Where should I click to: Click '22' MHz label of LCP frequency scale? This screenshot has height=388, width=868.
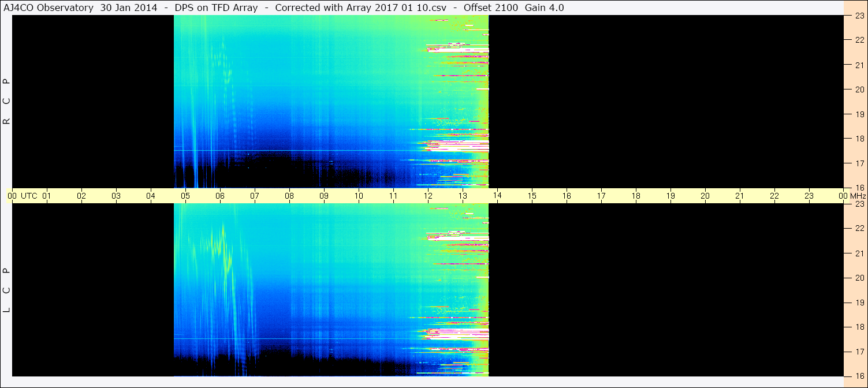(859, 228)
